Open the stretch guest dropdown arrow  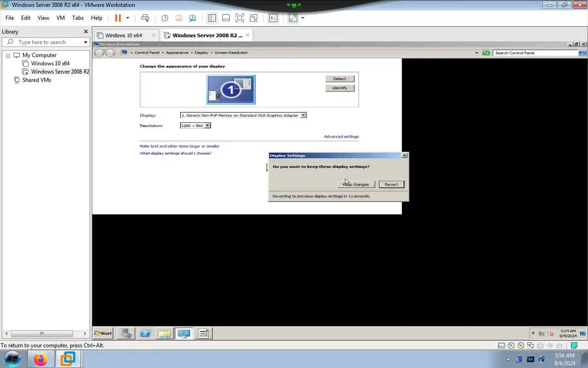(302, 18)
